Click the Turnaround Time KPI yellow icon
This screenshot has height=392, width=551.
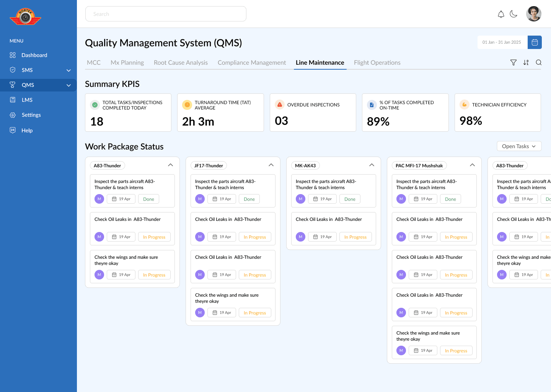(x=187, y=105)
